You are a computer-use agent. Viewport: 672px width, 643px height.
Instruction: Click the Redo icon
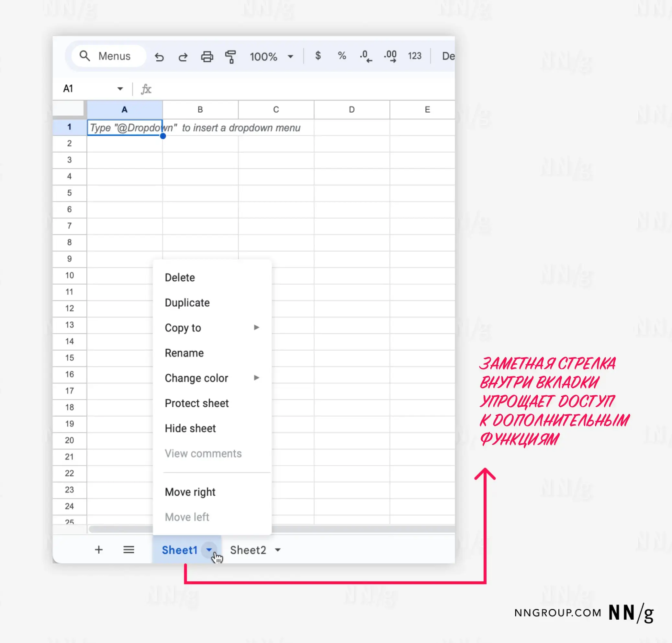point(183,57)
